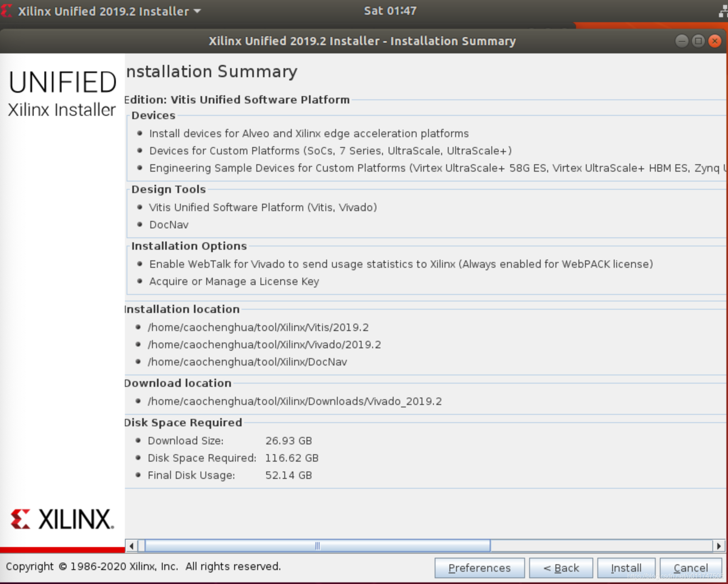
Task: Click the Installation location heading
Action: click(x=182, y=309)
